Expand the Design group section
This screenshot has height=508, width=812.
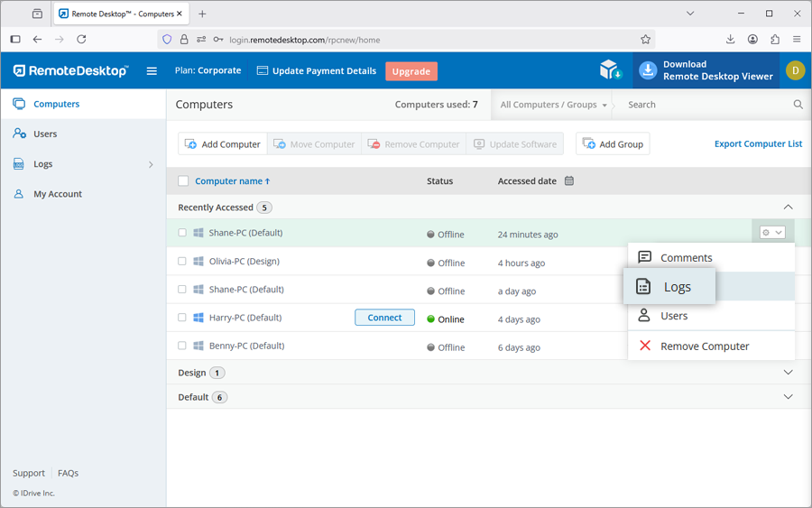point(788,373)
